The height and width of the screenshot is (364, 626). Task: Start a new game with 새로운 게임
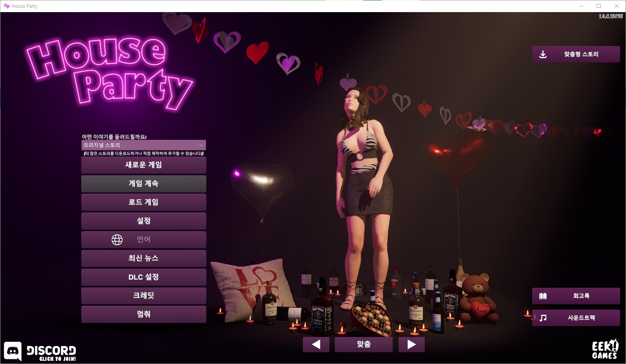pos(143,165)
